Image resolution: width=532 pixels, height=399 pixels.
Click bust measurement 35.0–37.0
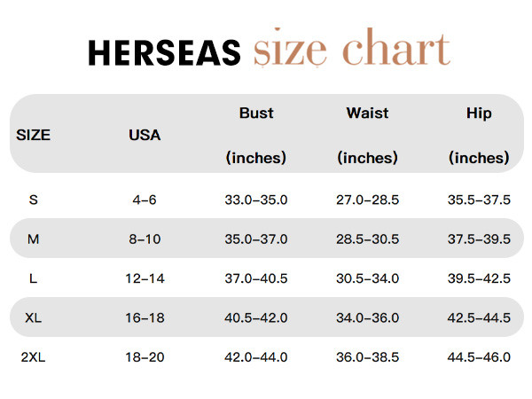(256, 239)
